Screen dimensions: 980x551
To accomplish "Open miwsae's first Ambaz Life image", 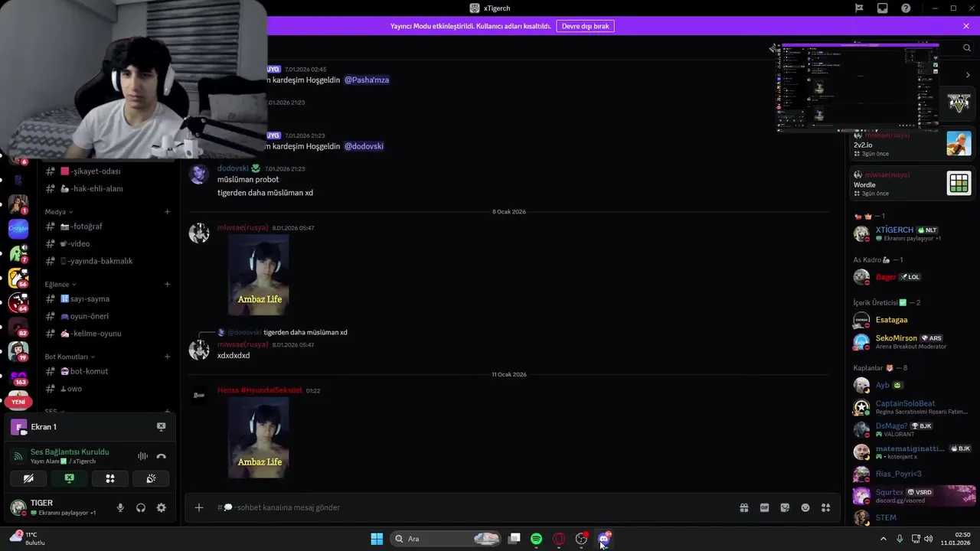I will tap(259, 275).
